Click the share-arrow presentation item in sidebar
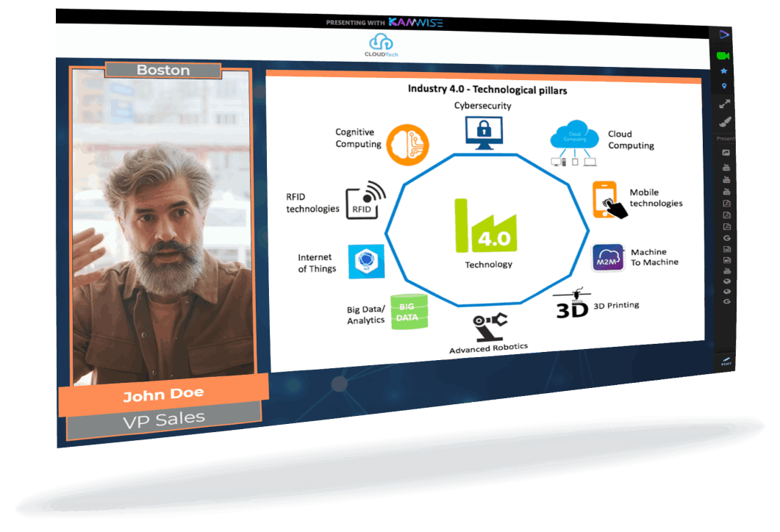 point(726,153)
